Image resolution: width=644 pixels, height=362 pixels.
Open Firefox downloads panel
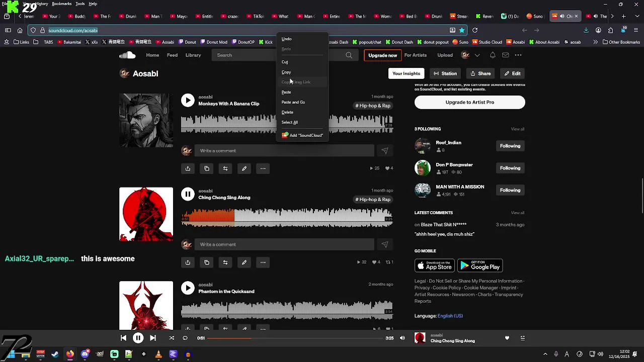click(586, 30)
